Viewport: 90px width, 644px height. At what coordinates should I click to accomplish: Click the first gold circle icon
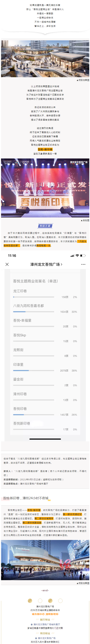tap(30, 601)
